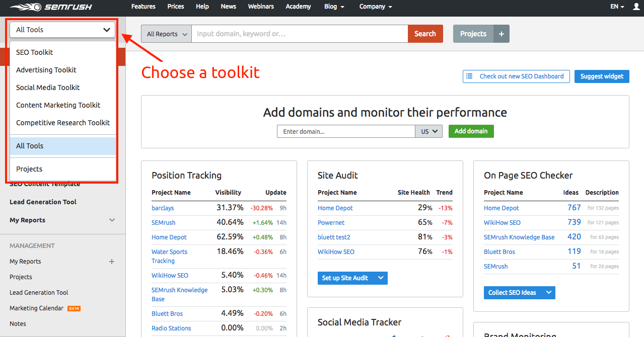This screenshot has width=644, height=337.
Task: Open the US country dropdown
Action: (x=429, y=131)
